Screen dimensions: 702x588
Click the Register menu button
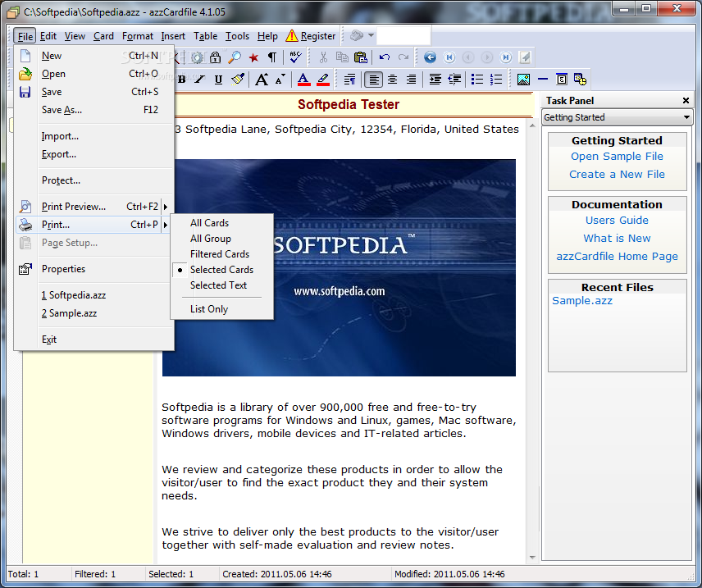[311, 36]
